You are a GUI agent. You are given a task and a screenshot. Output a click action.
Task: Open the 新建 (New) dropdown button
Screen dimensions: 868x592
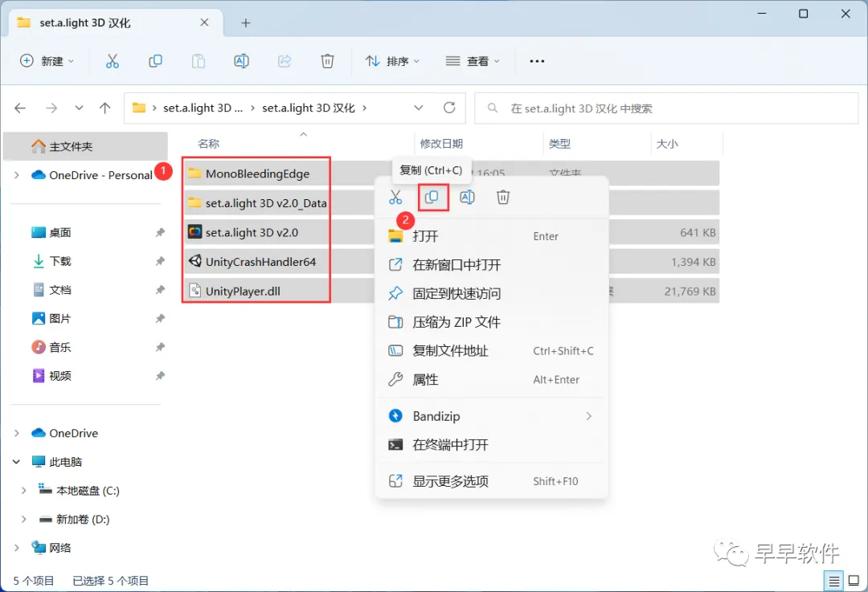point(47,61)
